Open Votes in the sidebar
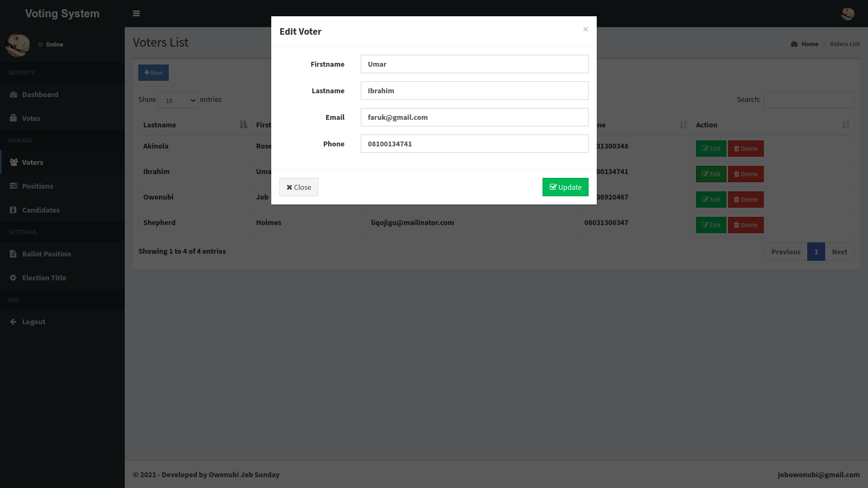868x488 pixels. pyautogui.click(x=62, y=118)
